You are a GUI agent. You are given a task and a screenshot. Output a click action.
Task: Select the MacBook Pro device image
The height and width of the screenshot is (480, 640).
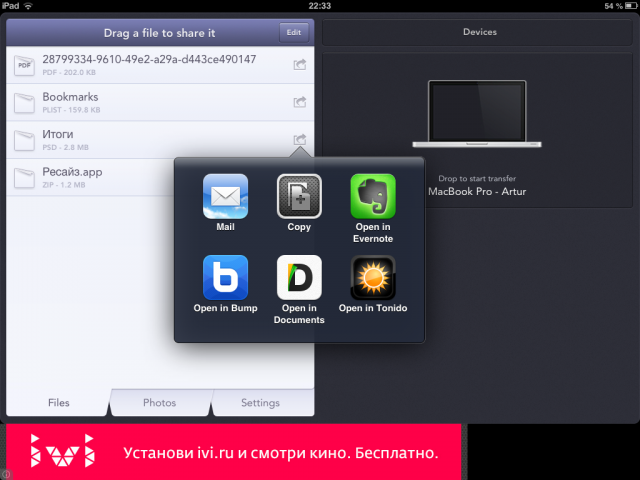477,114
